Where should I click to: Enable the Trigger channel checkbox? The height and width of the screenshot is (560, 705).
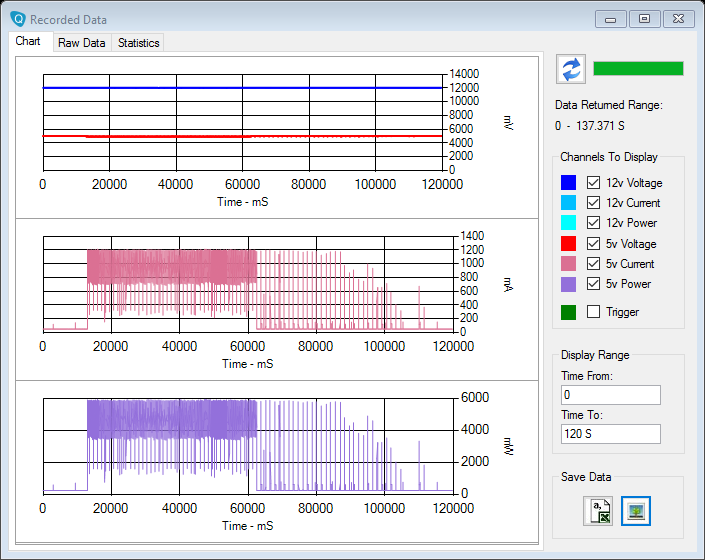click(593, 312)
